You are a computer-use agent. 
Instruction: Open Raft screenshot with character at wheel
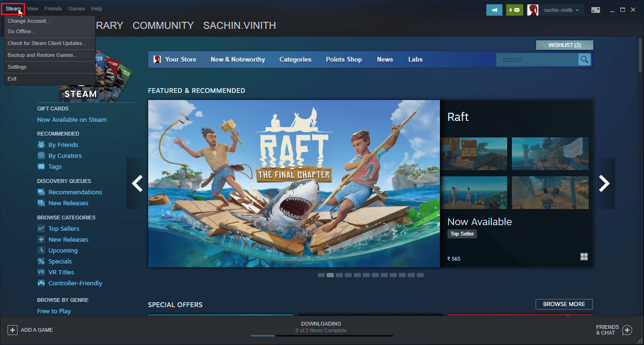coord(550,192)
